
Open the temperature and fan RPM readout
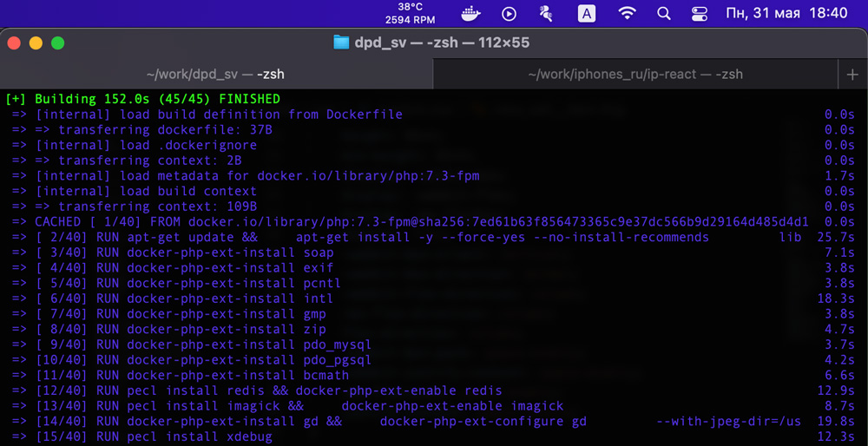coord(411,13)
